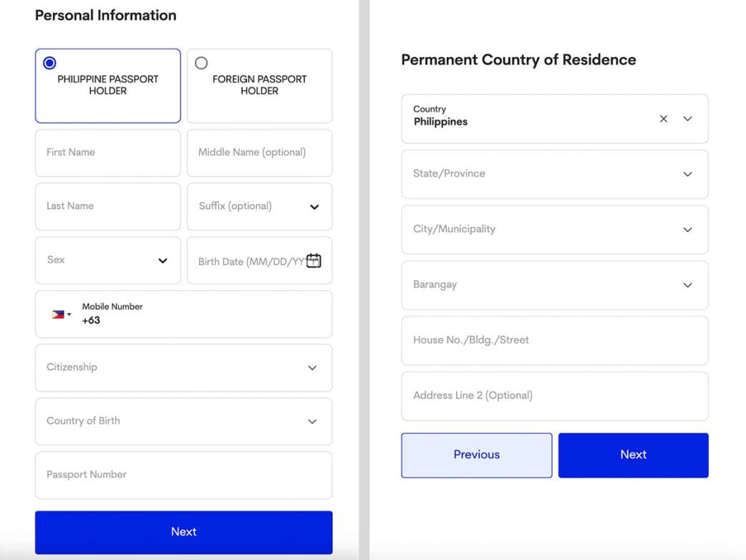Image resolution: width=746 pixels, height=560 pixels.
Task: Focus the First Name input field
Action: coord(107,153)
